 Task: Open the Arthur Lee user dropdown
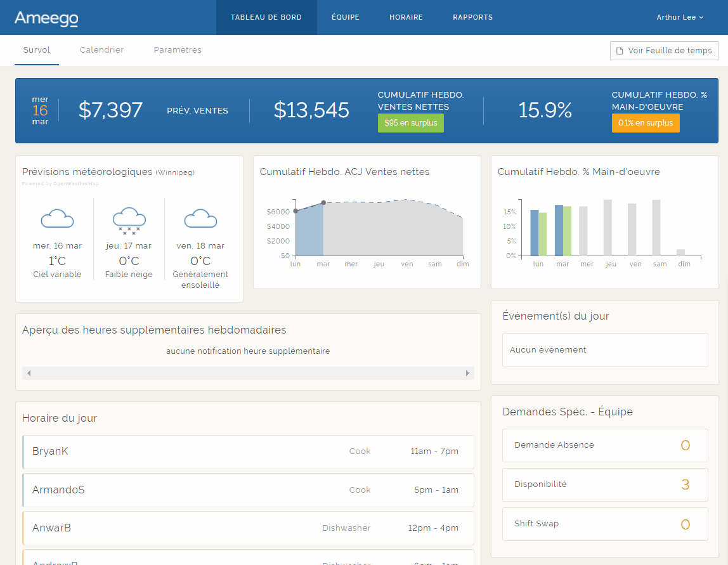pos(680,18)
